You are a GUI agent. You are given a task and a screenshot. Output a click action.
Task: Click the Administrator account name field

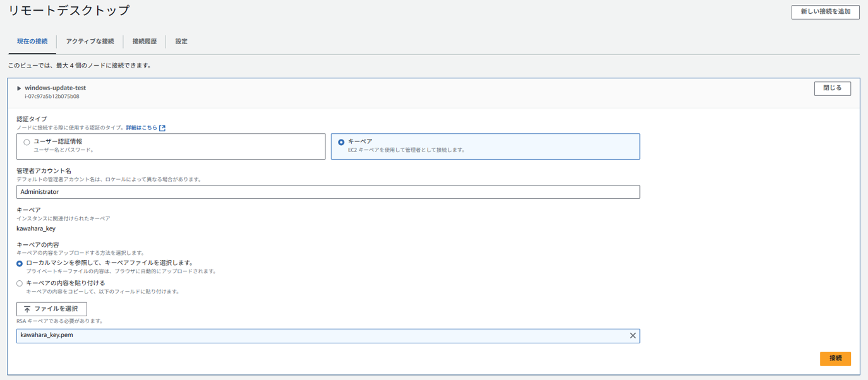click(328, 192)
